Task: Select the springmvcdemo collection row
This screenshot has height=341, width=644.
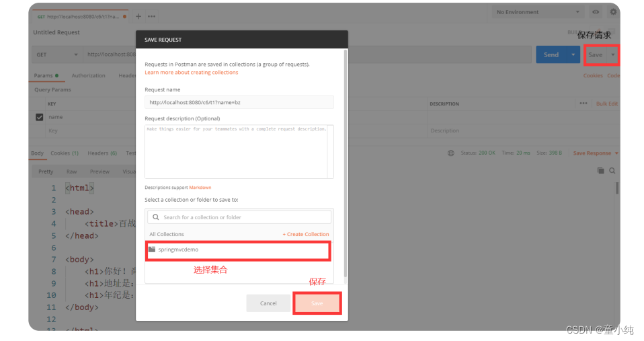Action: (238, 250)
